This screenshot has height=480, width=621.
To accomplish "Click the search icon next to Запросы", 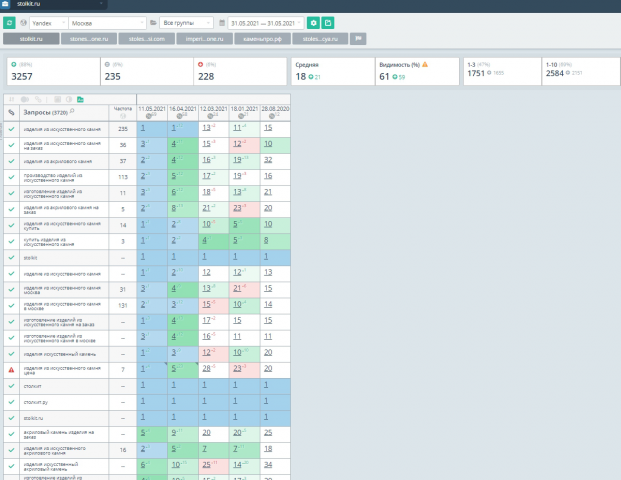I will click(72, 111).
